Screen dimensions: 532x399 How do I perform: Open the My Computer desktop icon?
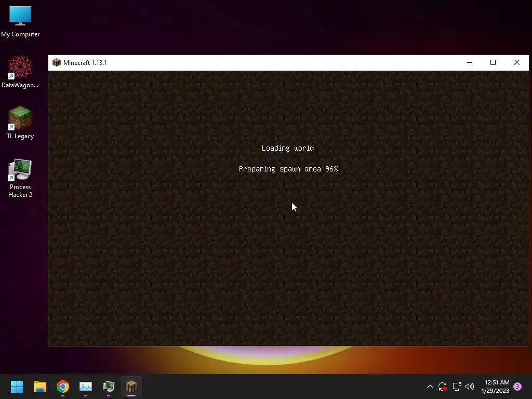[20, 21]
